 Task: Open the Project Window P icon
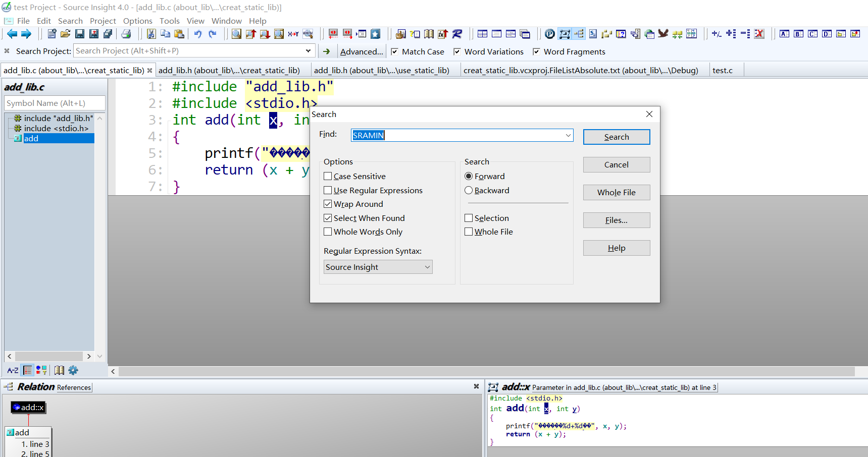point(550,34)
